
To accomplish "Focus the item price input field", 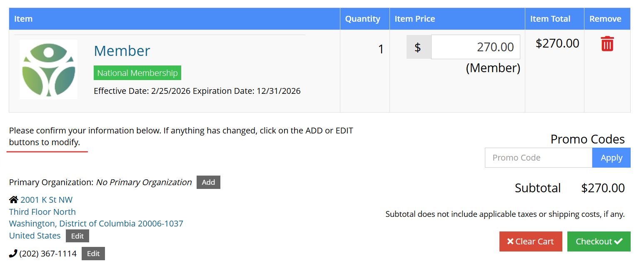I will pos(475,47).
